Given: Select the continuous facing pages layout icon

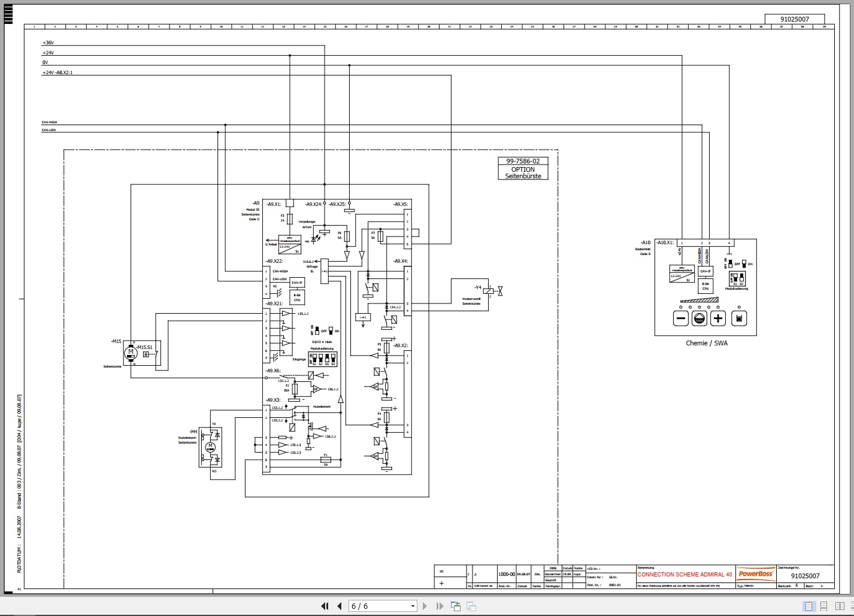Looking at the screenshot, I should point(851,606).
